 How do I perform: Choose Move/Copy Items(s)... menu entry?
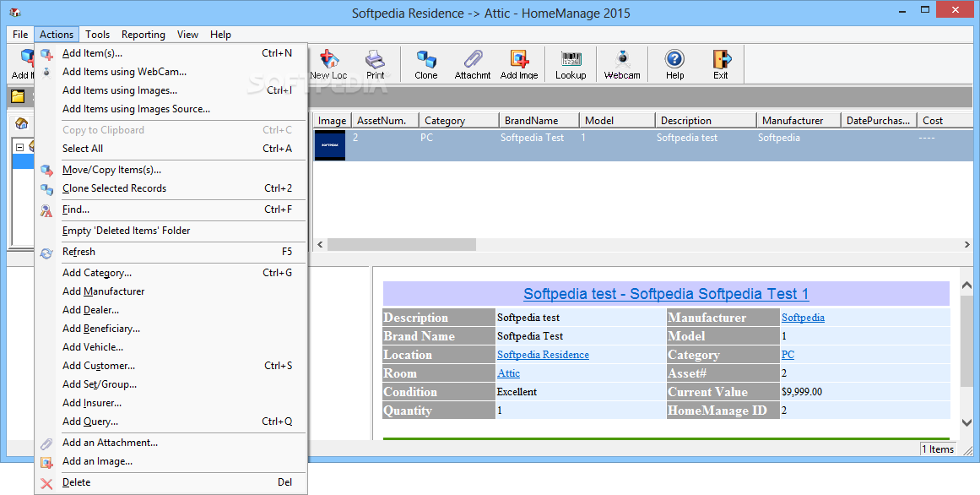tap(171, 170)
